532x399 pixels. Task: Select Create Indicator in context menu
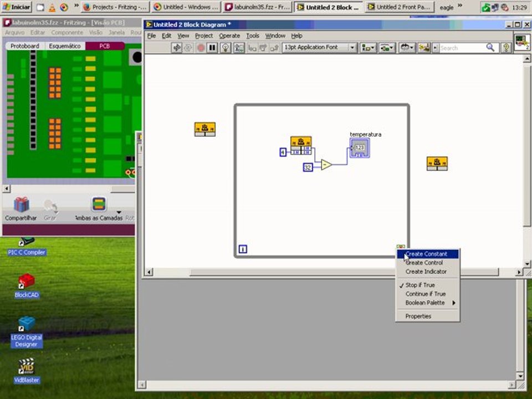click(427, 272)
